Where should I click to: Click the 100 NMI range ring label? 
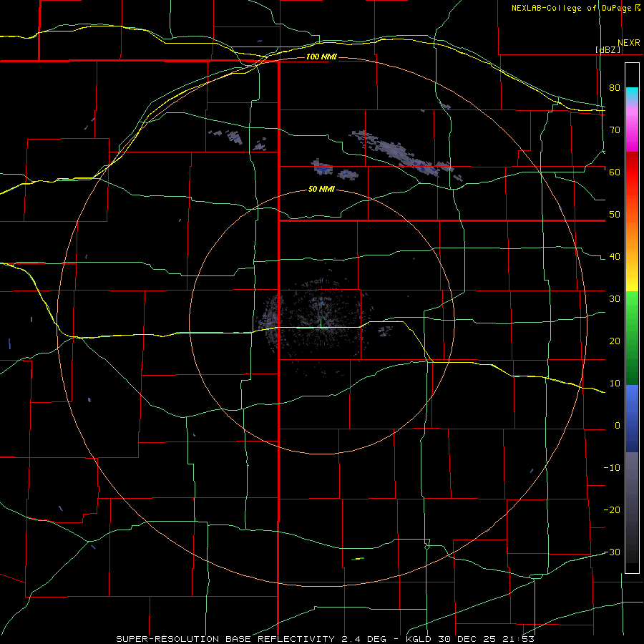point(321,57)
